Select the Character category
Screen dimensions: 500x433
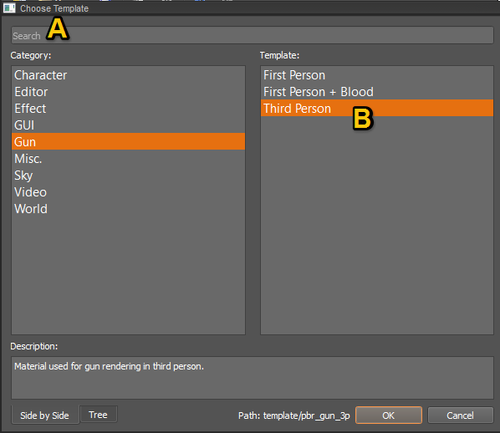click(x=128, y=75)
